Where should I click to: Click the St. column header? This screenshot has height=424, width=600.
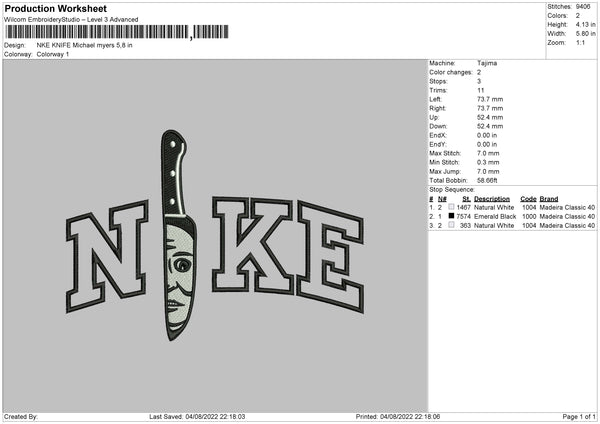(466, 199)
